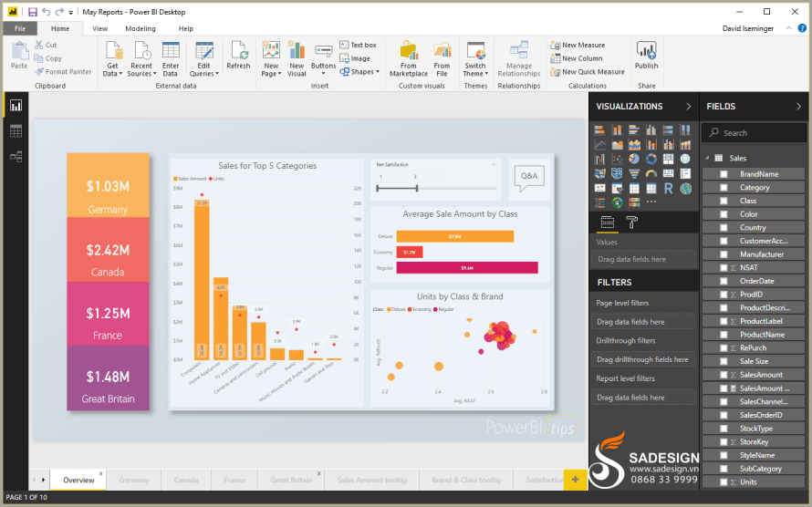Open the Shapes dropdown
This screenshot has width=812, height=507.
coord(359,72)
